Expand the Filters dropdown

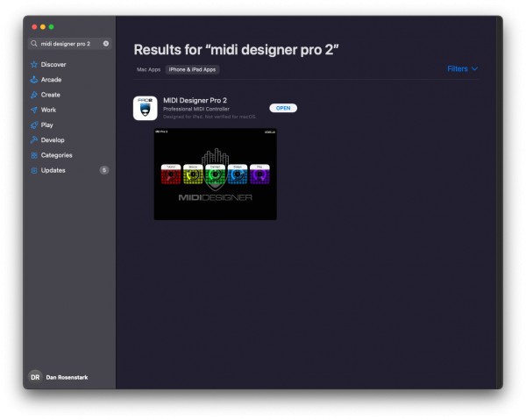click(462, 68)
